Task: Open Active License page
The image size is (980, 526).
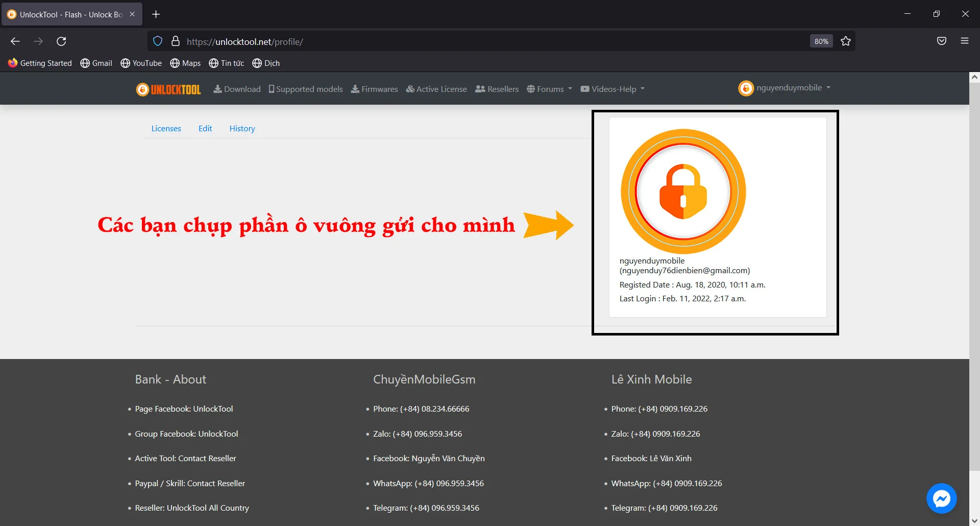Action: click(436, 89)
